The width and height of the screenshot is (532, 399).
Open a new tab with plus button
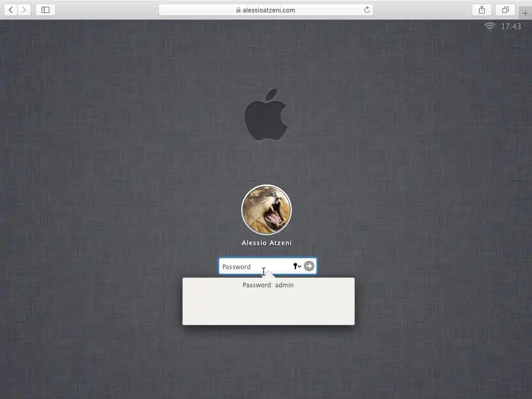(x=525, y=13)
